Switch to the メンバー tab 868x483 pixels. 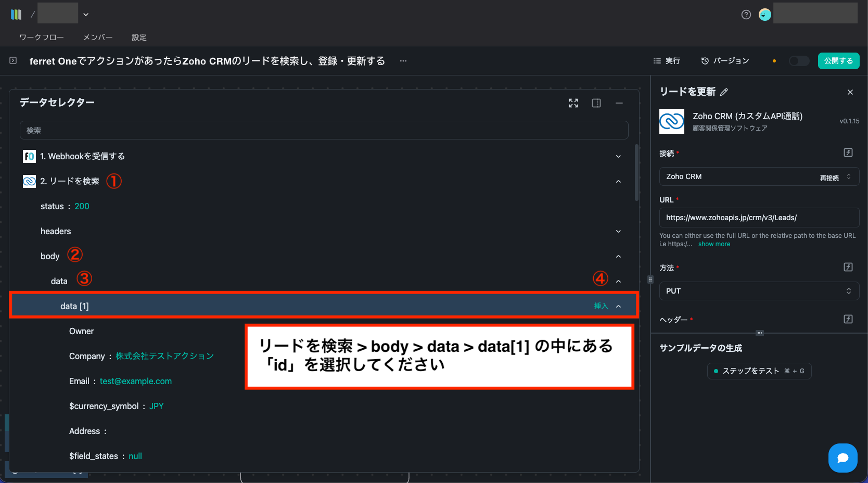point(98,37)
